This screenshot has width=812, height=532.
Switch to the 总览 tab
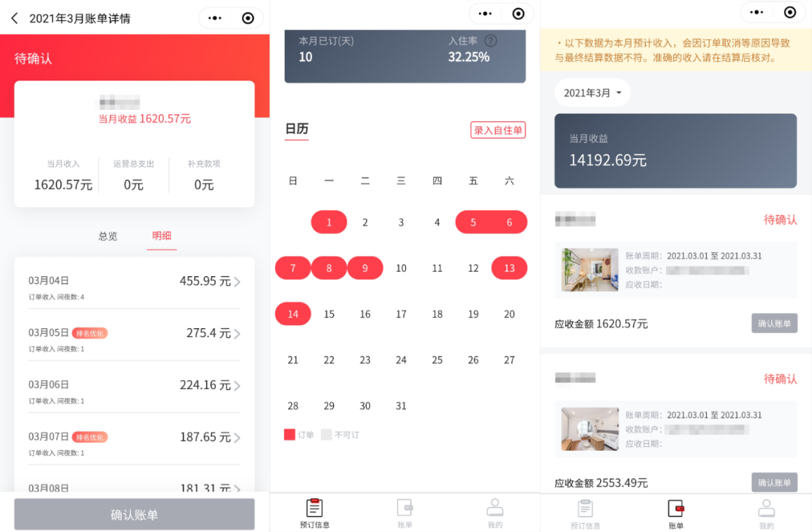coord(108,236)
